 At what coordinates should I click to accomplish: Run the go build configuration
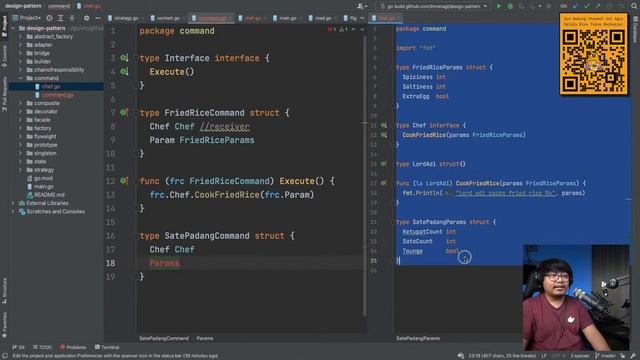(x=499, y=6)
